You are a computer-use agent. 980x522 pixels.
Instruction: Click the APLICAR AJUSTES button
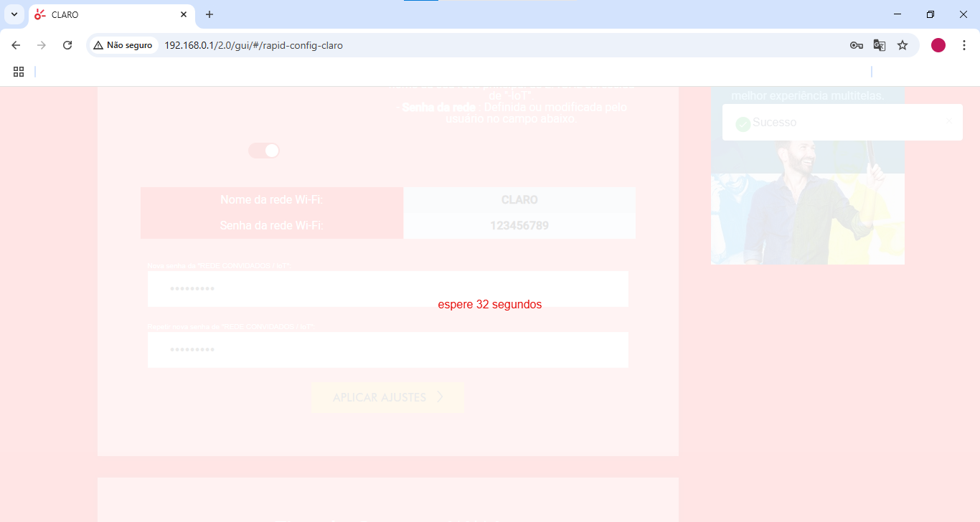(x=388, y=397)
